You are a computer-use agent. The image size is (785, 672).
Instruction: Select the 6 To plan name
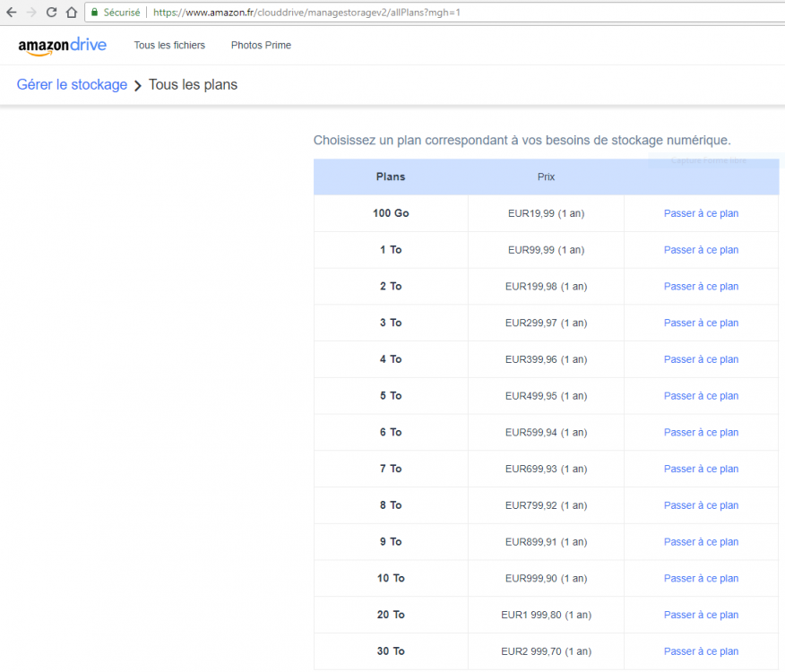(391, 433)
